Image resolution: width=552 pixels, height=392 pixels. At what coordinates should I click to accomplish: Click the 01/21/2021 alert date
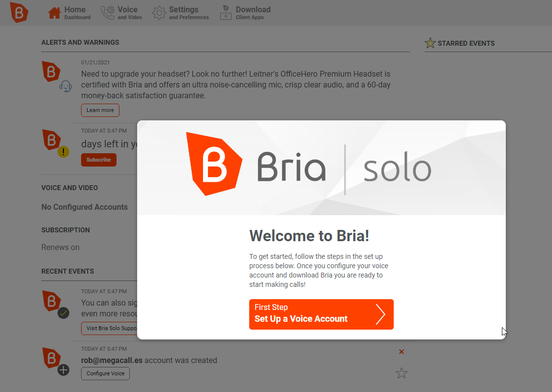click(x=95, y=63)
